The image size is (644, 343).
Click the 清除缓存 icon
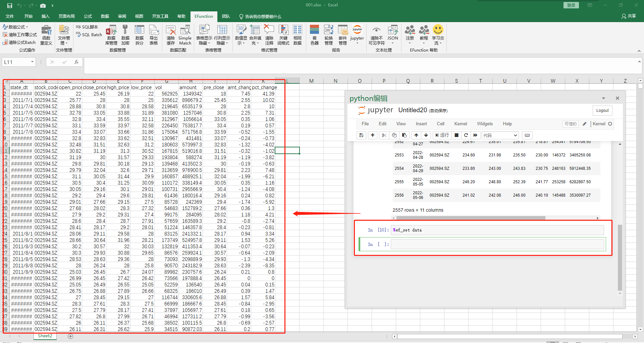point(171,35)
